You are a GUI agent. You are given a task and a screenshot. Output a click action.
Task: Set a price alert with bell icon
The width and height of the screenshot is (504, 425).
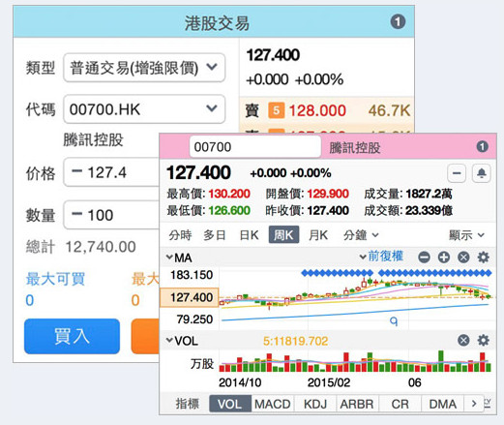482,173
